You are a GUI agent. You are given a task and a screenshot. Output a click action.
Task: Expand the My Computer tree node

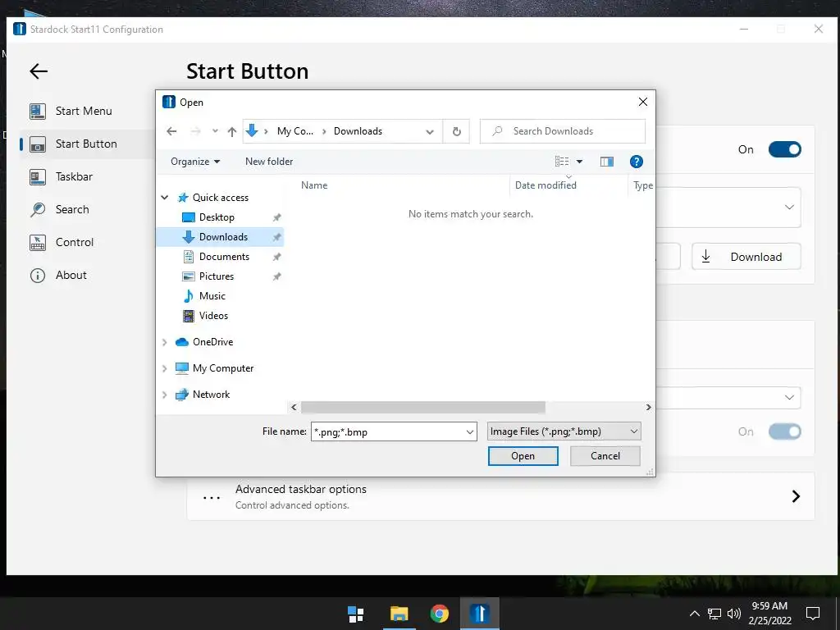(x=164, y=368)
